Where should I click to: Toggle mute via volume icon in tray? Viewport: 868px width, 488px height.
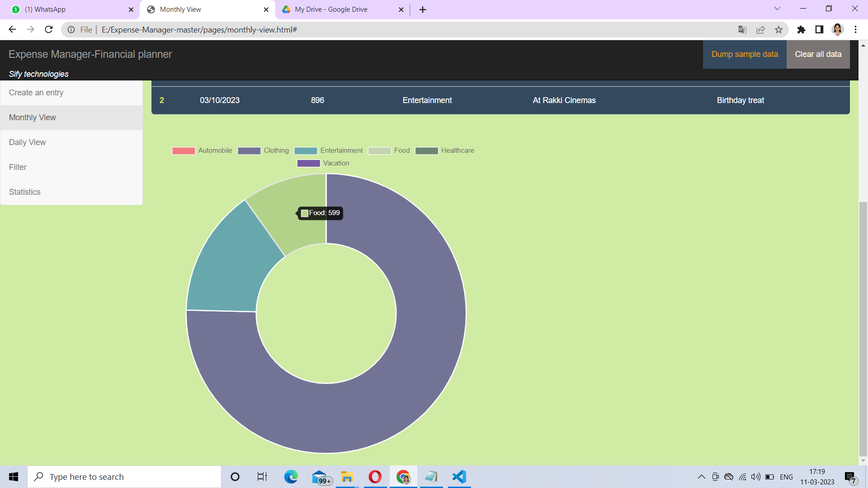click(756, 477)
